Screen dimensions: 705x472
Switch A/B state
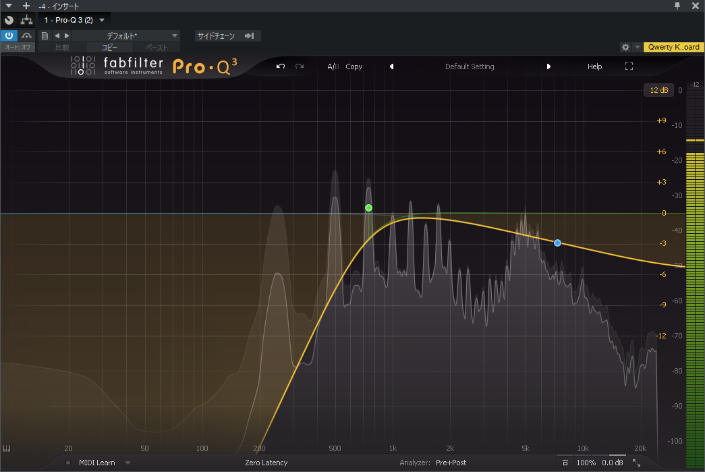point(333,67)
